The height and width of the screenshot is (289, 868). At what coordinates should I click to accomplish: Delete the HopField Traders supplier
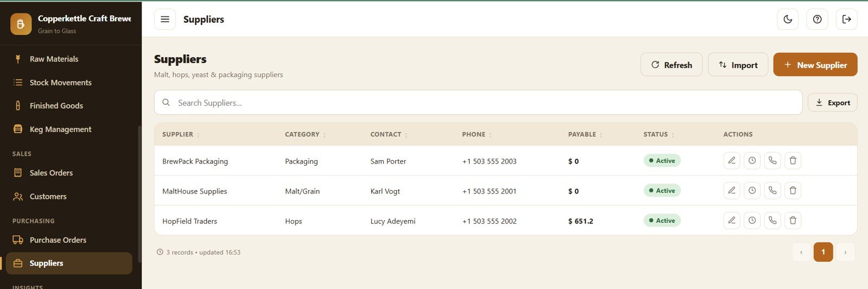tap(793, 221)
